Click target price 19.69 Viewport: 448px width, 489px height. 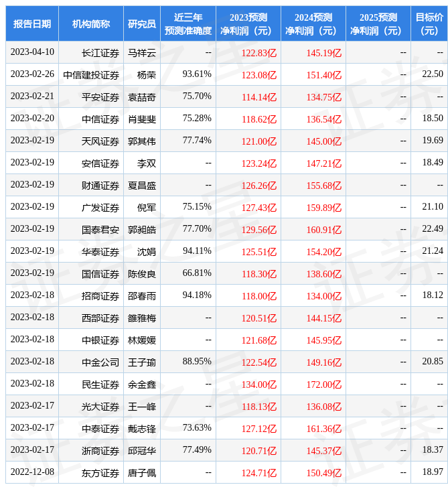click(433, 141)
